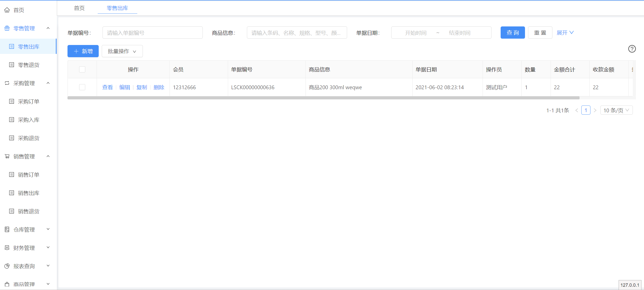Click the 查询 search button
644x290 pixels.
513,33
